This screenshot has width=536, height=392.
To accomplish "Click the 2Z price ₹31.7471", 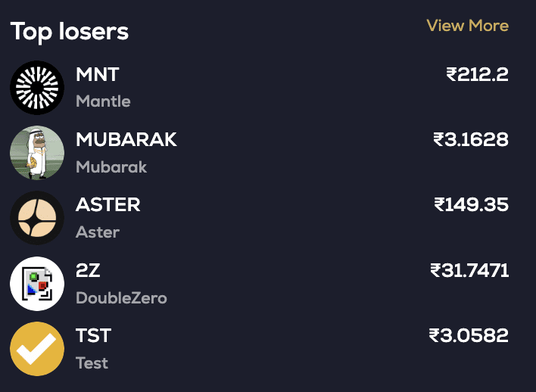I will pos(469,270).
